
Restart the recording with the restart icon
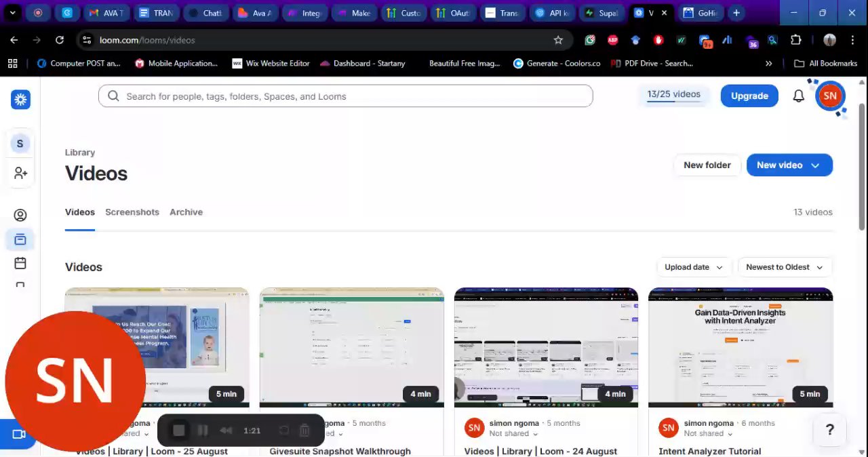(284, 431)
